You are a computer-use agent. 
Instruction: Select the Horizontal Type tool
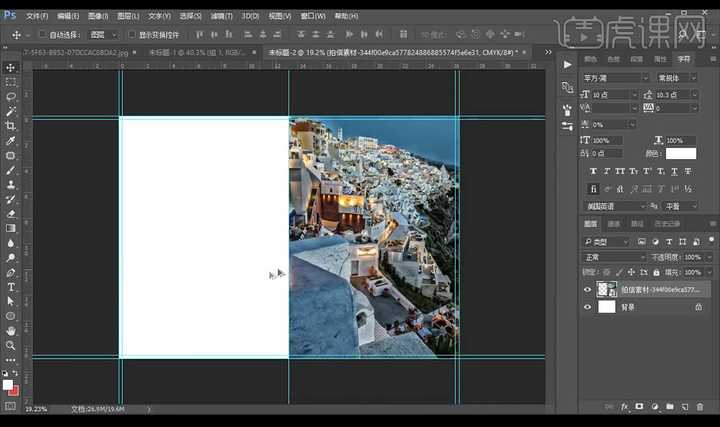pos(11,287)
